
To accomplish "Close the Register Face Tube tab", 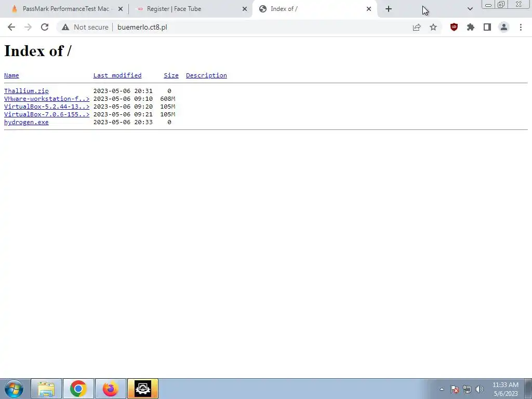I will coord(245,9).
